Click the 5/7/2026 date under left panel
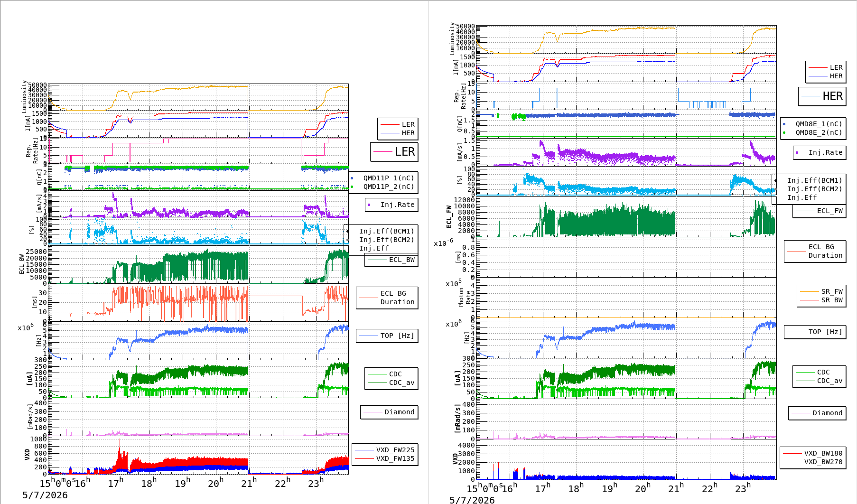The height and width of the screenshot is (504, 857). [45, 495]
